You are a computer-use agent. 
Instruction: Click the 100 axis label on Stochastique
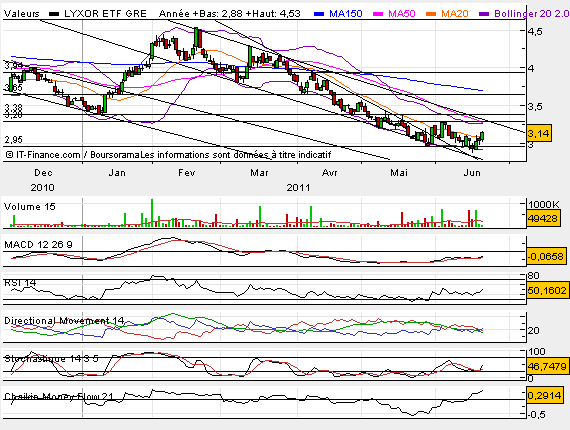tap(537, 351)
